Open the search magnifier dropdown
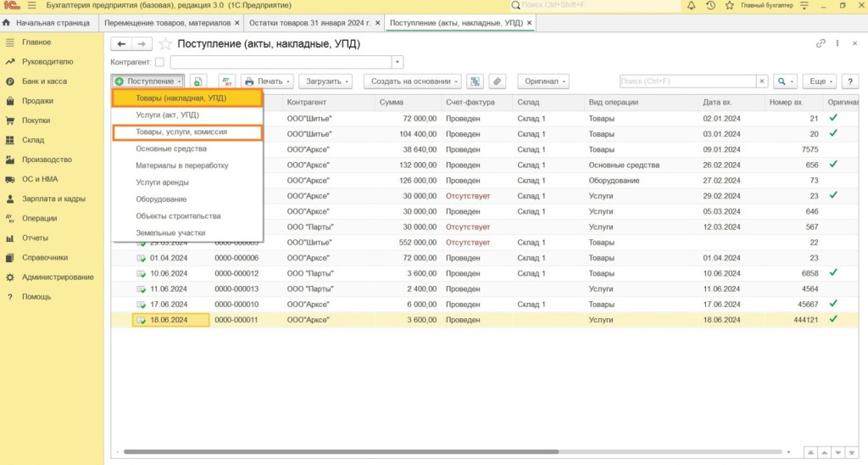Viewport: 868px width, 465px height. click(785, 81)
